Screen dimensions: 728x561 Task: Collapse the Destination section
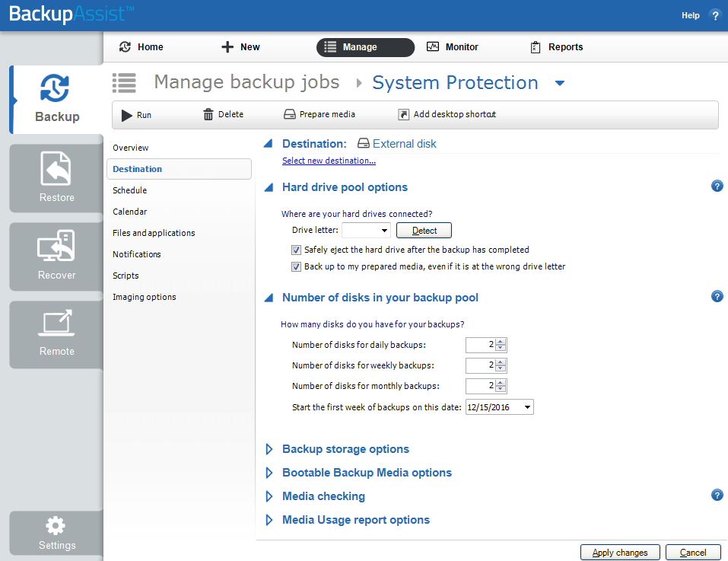point(269,144)
